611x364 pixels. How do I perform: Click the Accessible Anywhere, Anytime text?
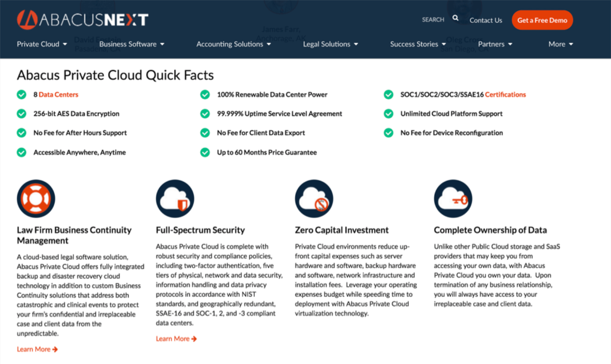coord(79,152)
